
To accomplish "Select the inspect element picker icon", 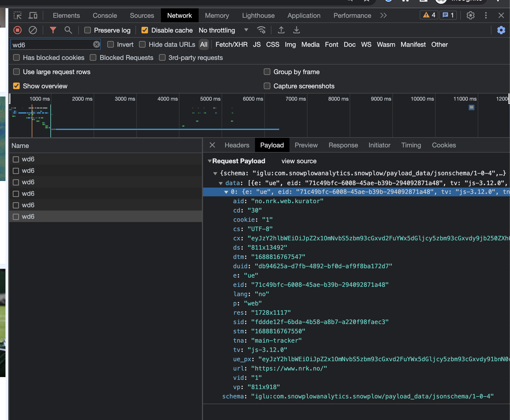I will coord(18,16).
